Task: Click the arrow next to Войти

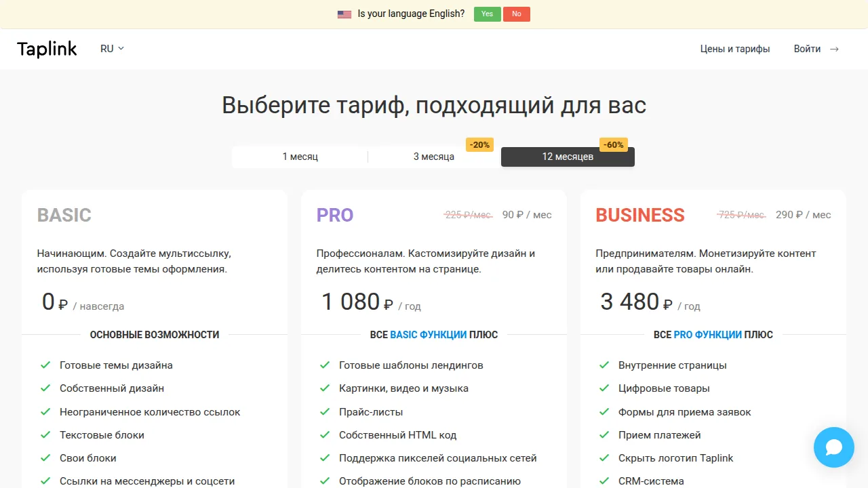Action: point(834,49)
